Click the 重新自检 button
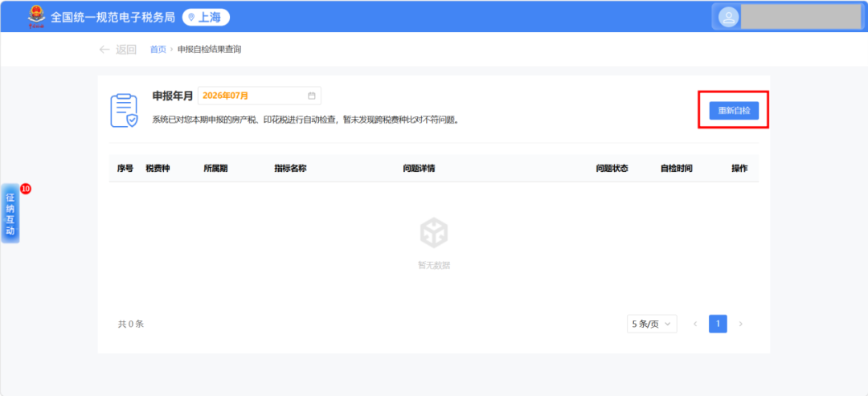The image size is (868, 396). point(734,111)
